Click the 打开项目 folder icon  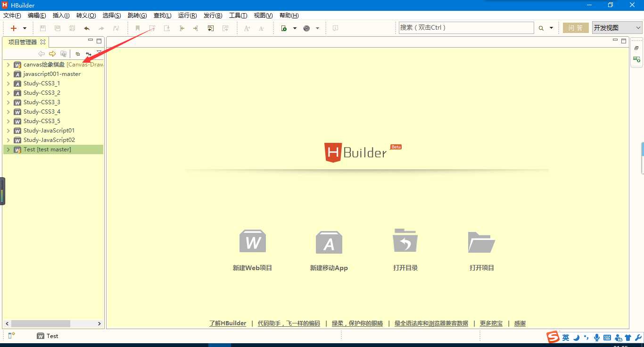click(481, 242)
